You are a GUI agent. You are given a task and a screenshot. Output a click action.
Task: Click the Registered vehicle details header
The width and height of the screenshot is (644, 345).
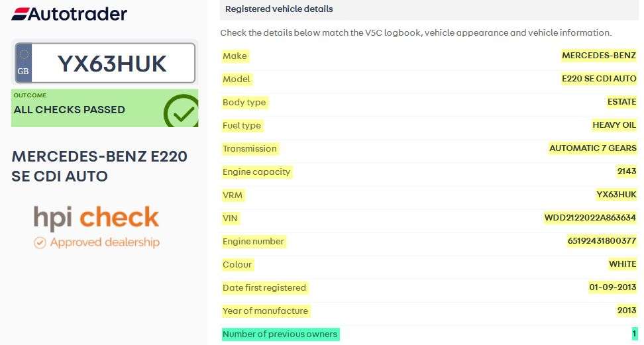pos(279,9)
